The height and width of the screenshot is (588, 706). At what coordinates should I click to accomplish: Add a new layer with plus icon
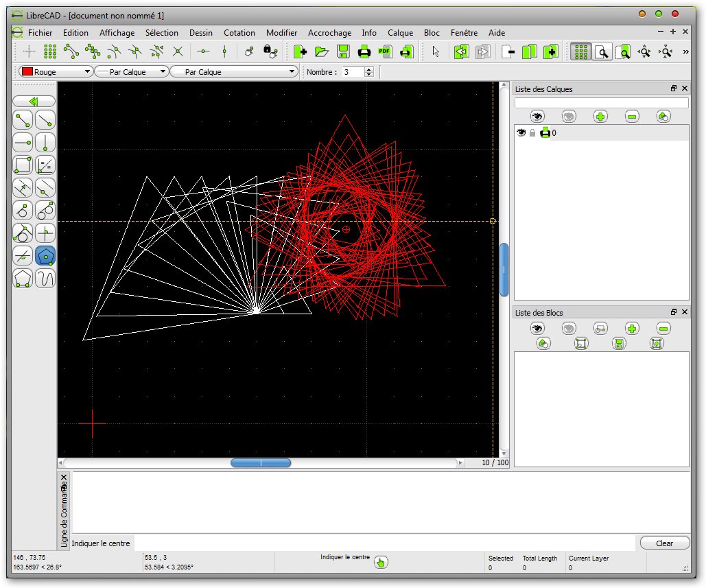point(600,117)
